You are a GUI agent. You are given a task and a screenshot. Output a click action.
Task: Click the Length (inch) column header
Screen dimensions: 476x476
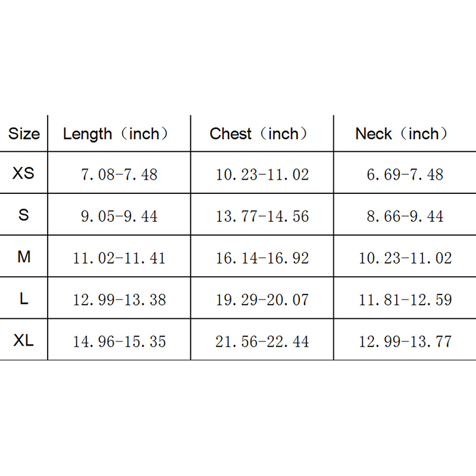pyautogui.click(x=115, y=134)
